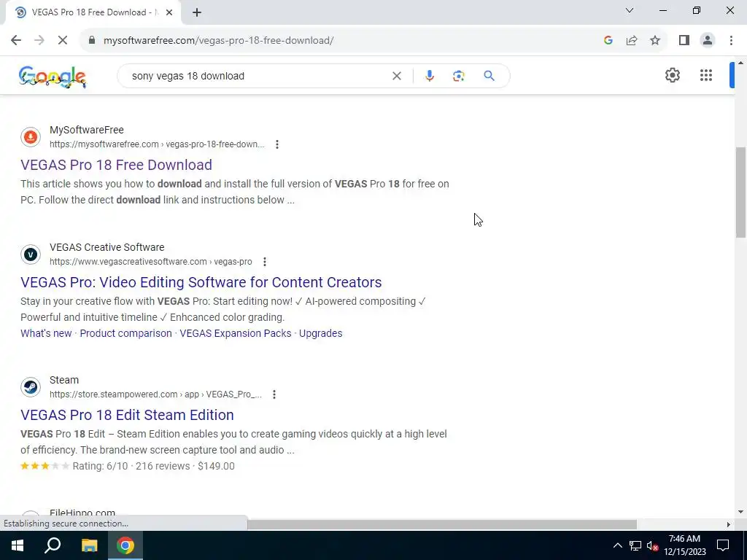
Task: Submit search with the magnifier icon
Action: [x=489, y=76]
